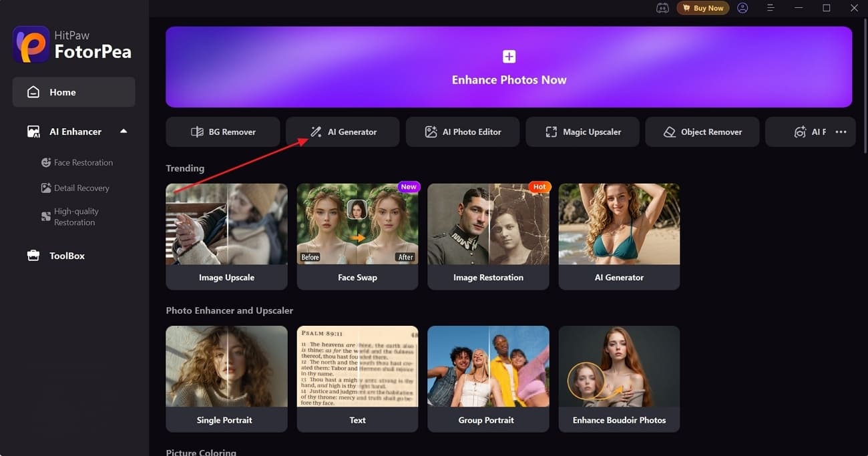
Task: Click the AI Enhancer picture icon
Action: pos(33,132)
